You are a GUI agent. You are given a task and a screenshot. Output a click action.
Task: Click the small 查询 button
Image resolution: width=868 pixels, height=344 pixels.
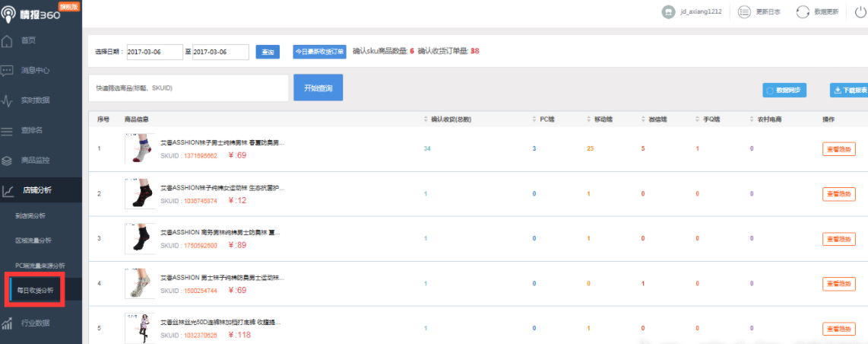268,52
